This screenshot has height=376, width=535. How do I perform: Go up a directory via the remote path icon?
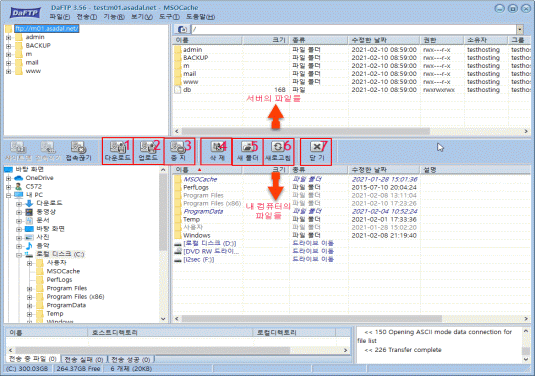coord(183,29)
